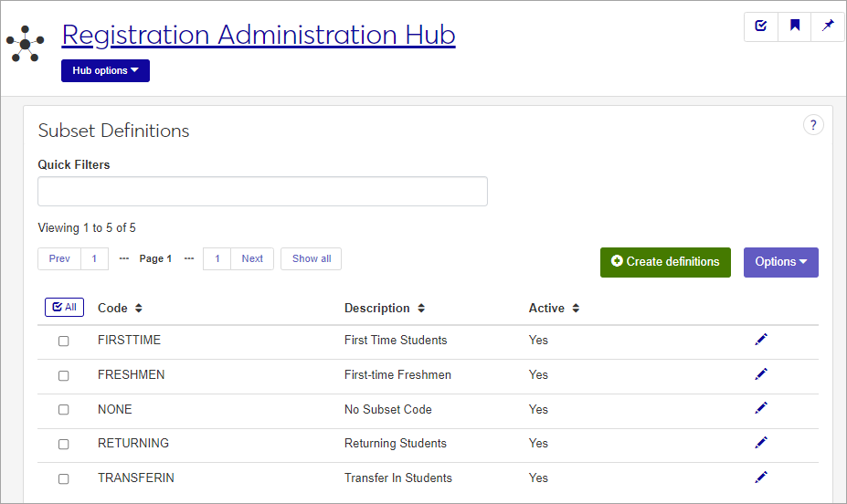This screenshot has width=847, height=504.
Task: Click the checklist icon in header
Action: coord(761,26)
